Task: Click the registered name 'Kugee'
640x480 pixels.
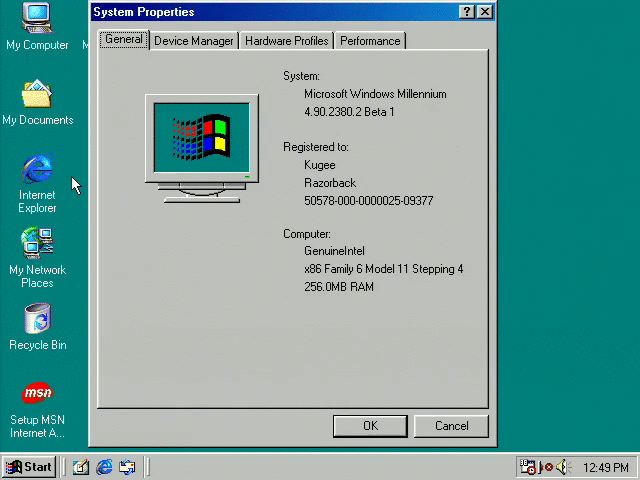Action: [x=320, y=165]
